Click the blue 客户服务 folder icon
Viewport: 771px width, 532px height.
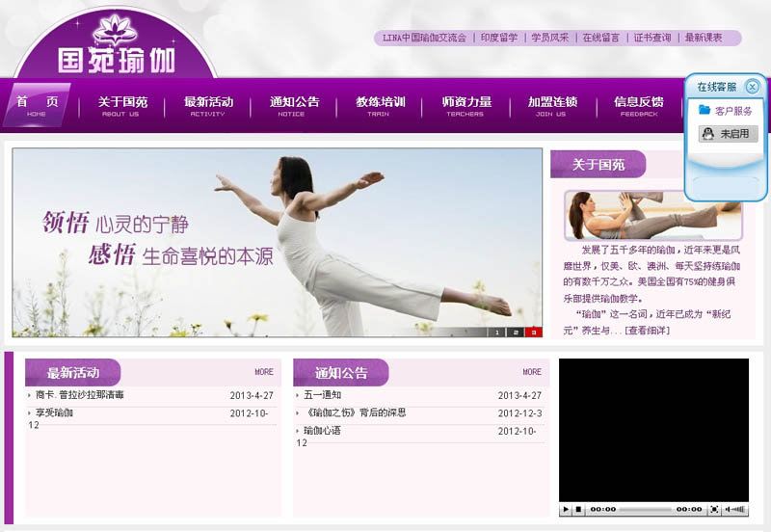[x=705, y=111]
